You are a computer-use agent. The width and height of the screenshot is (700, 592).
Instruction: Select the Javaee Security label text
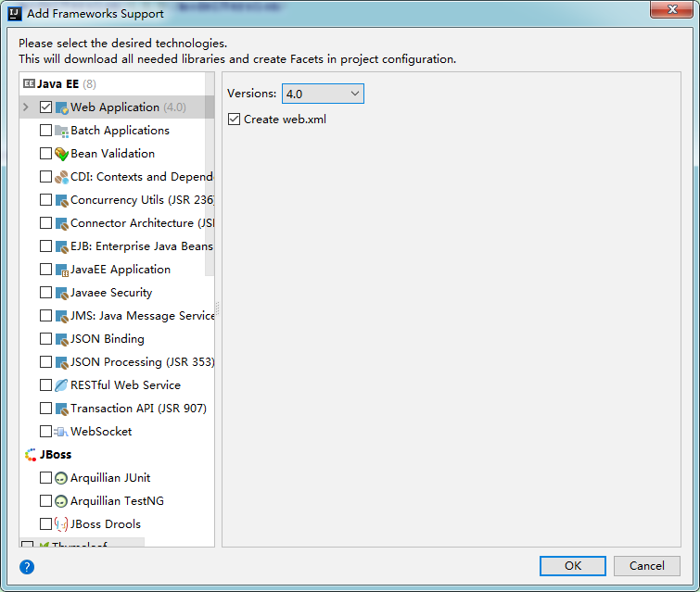click(111, 293)
